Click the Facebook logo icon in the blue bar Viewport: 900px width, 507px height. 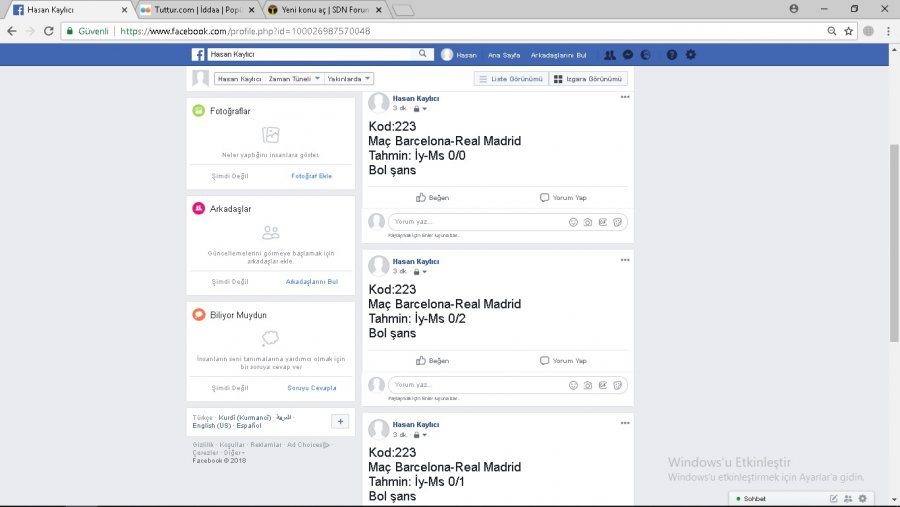tap(197, 55)
